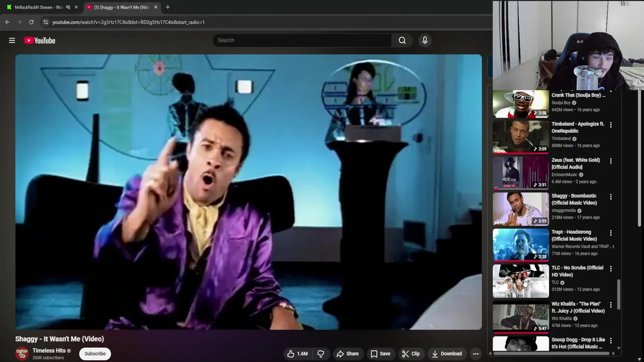
Task: Open options menu for Snoop Dogg video
Action: pos(611,340)
